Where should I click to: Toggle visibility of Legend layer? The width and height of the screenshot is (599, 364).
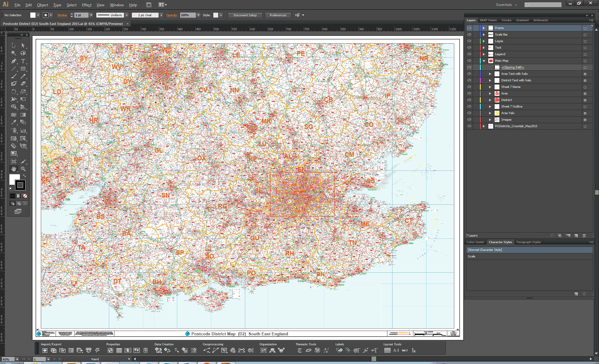coord(469,54)
